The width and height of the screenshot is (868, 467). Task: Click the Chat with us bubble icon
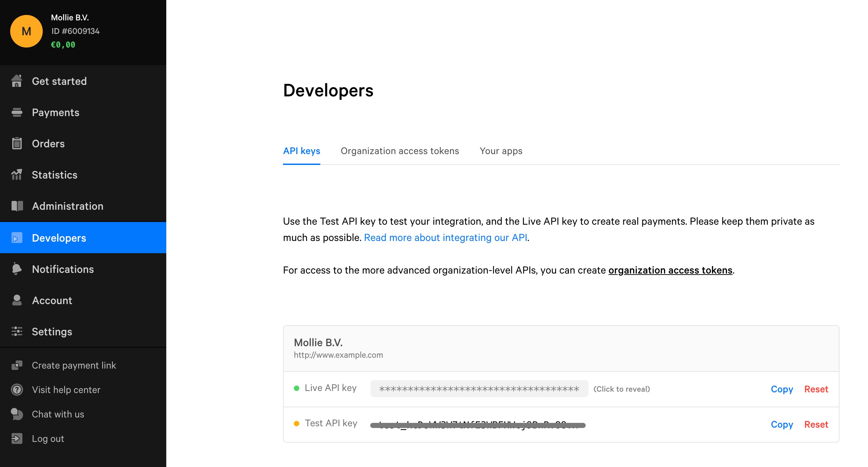[x=17, y=414]
